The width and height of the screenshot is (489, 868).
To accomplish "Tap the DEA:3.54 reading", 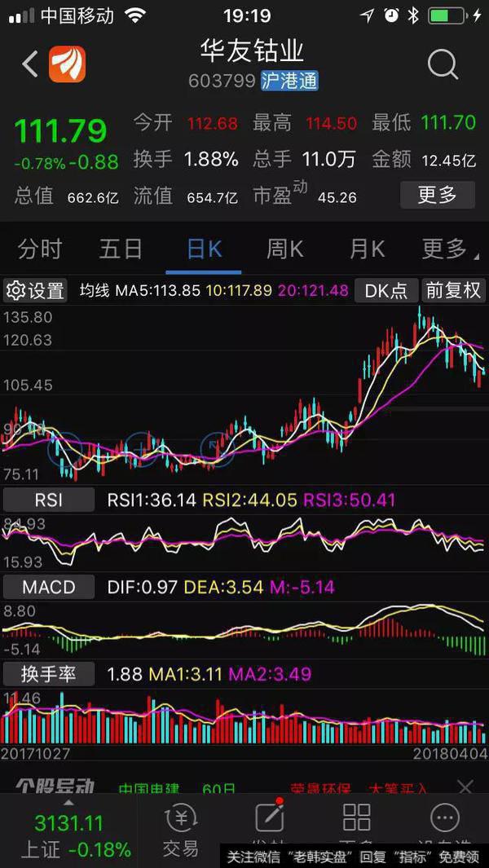I will tap(223, 587).
